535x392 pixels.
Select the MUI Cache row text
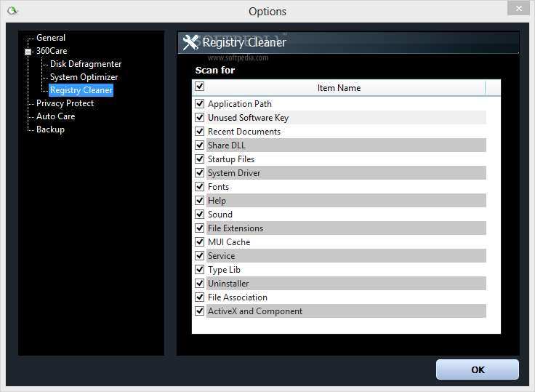pos(229,242)
